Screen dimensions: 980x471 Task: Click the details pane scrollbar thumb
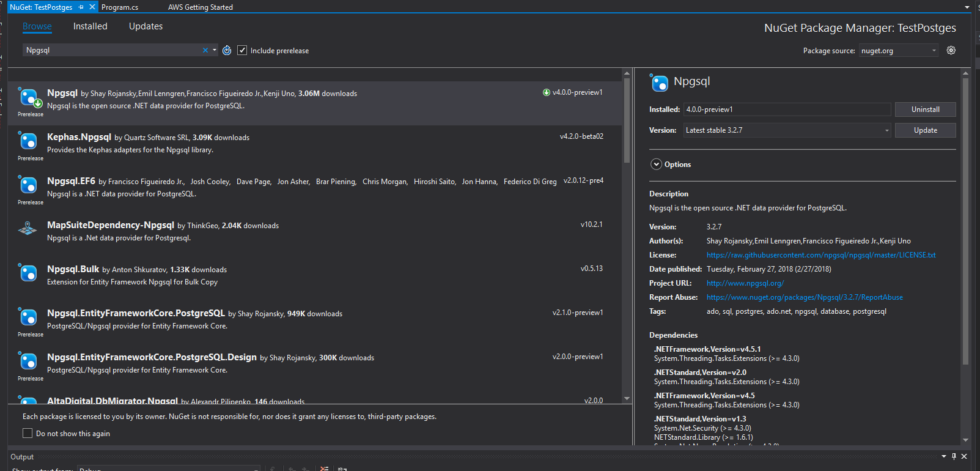click(965, 221)
